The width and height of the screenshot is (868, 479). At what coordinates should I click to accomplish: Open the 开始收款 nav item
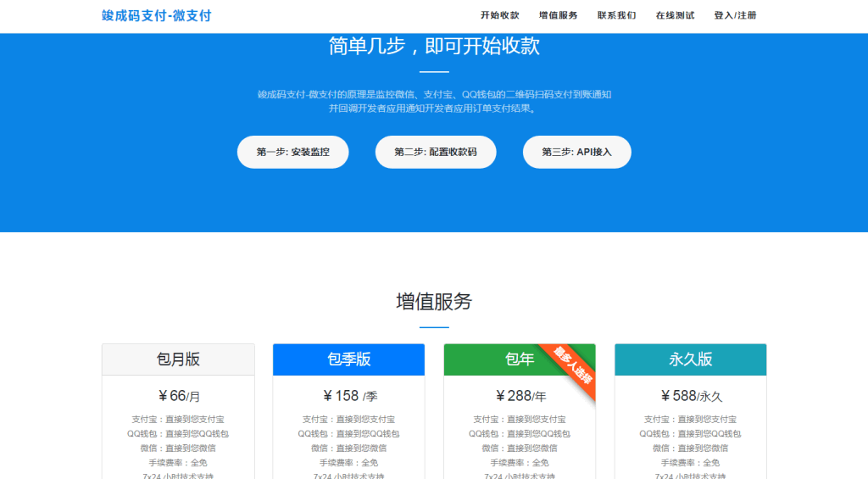click(x=499, y=15)
